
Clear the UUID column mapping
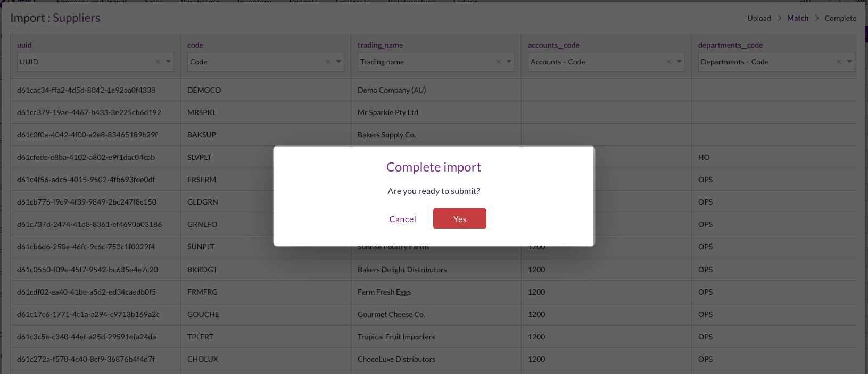tap(158, 62)
